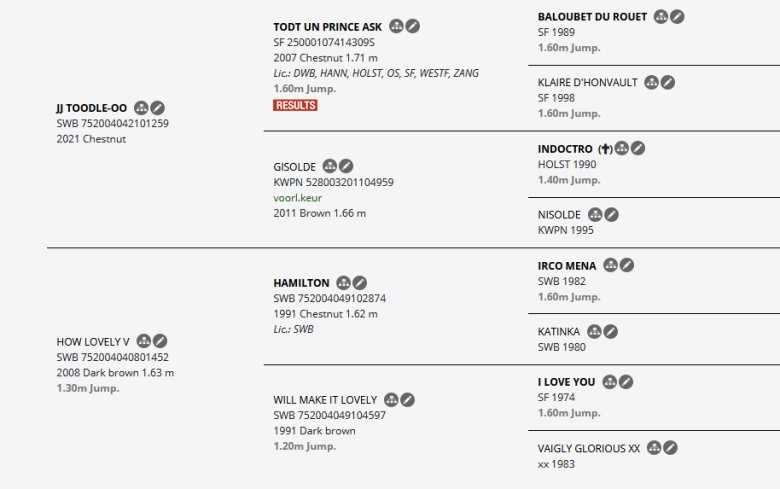
Task: Click edit pencil icon beside INDOCTRO
Action: [x=638, y=148]
